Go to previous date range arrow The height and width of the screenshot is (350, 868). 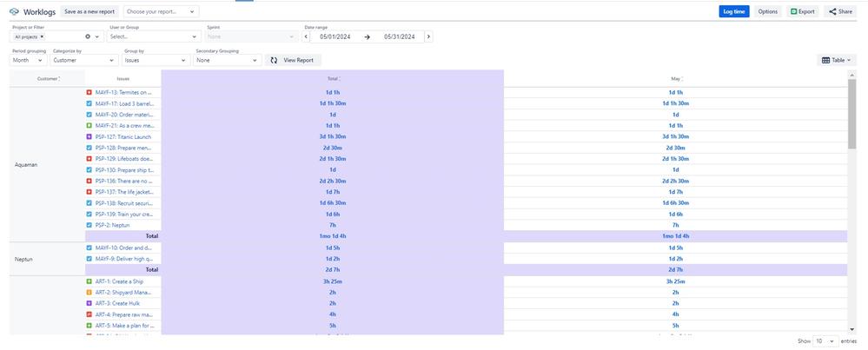click(306, 37)
